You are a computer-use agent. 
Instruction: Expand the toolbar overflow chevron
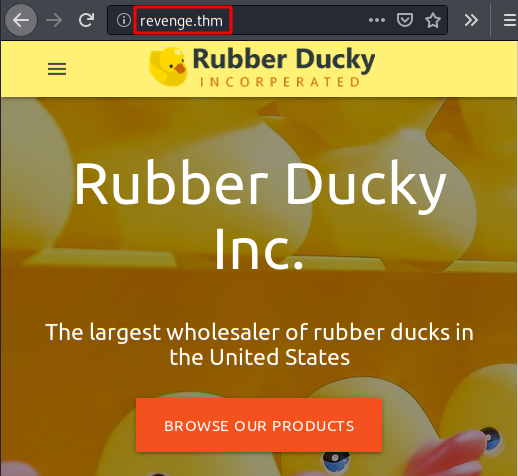pyautogui.click(x=471, y=20)
